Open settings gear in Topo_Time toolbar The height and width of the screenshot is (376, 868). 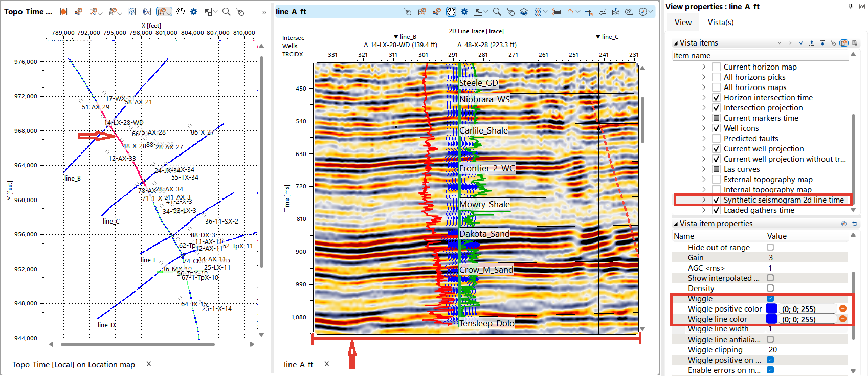point(194,12)
